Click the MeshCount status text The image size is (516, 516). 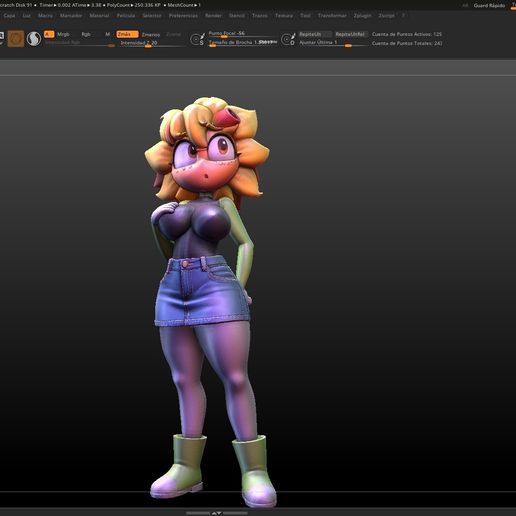[x=183, y=5]
